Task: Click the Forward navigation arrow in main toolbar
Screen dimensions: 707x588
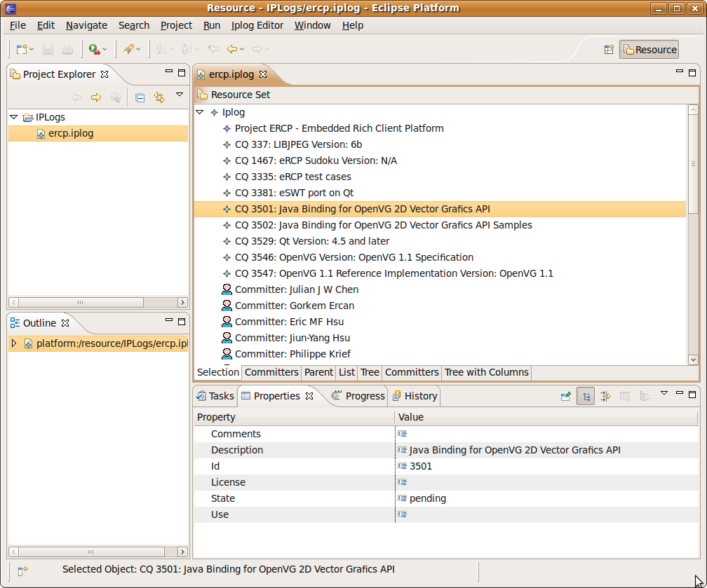Action: pos(257,49)
